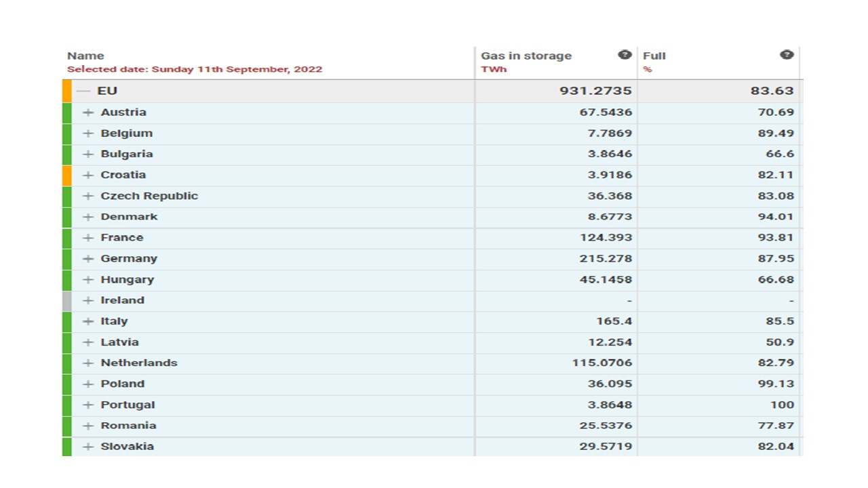The image size is (868, 488).
Task: Select Hungary gas value 45.1458
Action: point(606,279)
